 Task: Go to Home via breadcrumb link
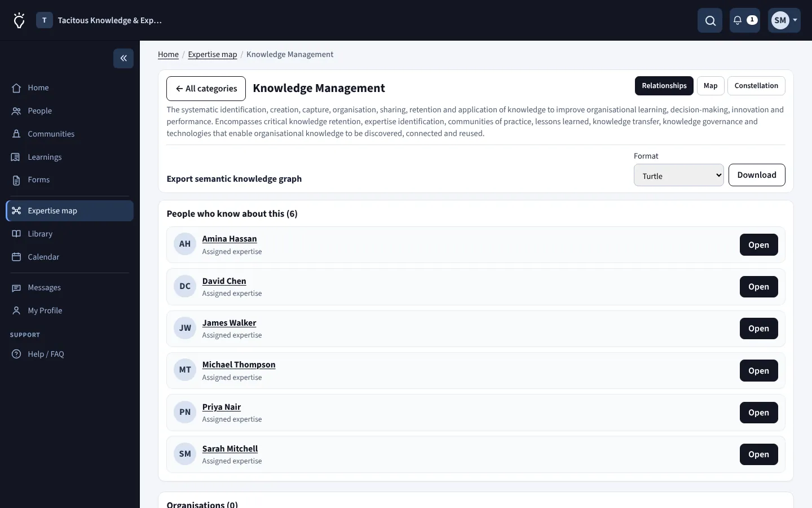(x=168, y=54)
